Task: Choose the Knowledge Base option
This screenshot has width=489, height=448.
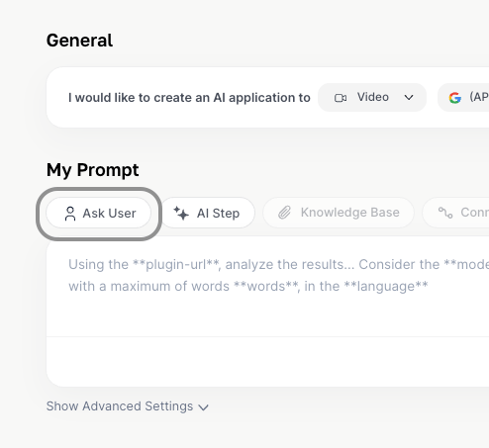Action: point(339,213)
